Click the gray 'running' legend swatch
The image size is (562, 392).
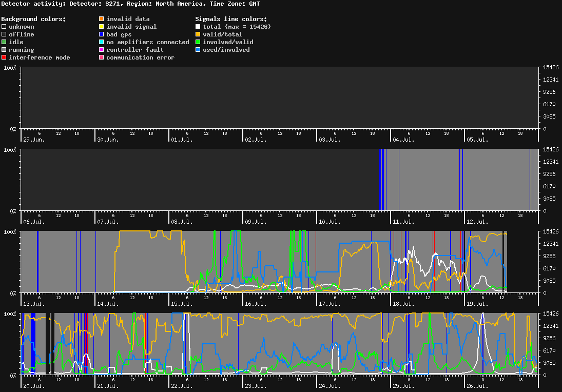point(4,49)
